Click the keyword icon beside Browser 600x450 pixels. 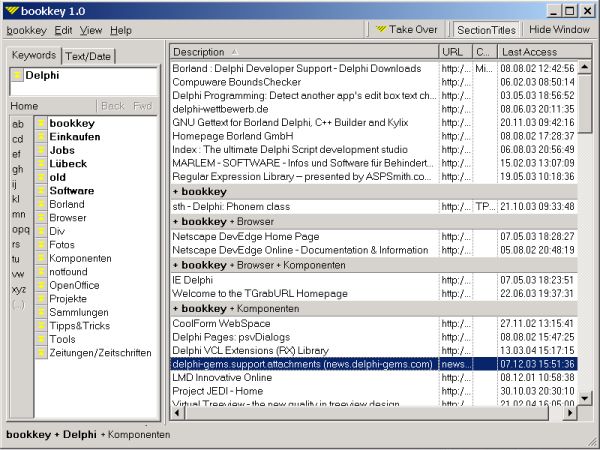coord(41,218)
